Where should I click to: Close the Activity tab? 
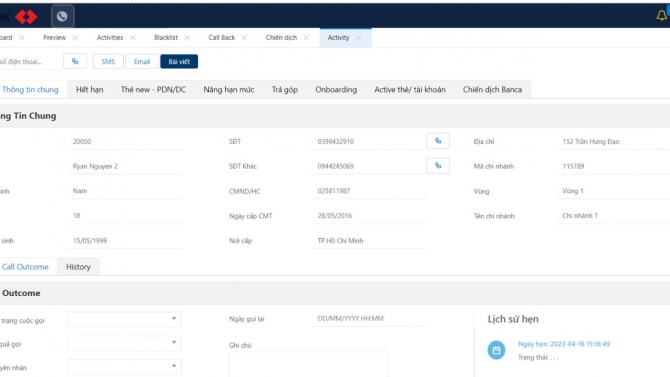pos(359,38)
